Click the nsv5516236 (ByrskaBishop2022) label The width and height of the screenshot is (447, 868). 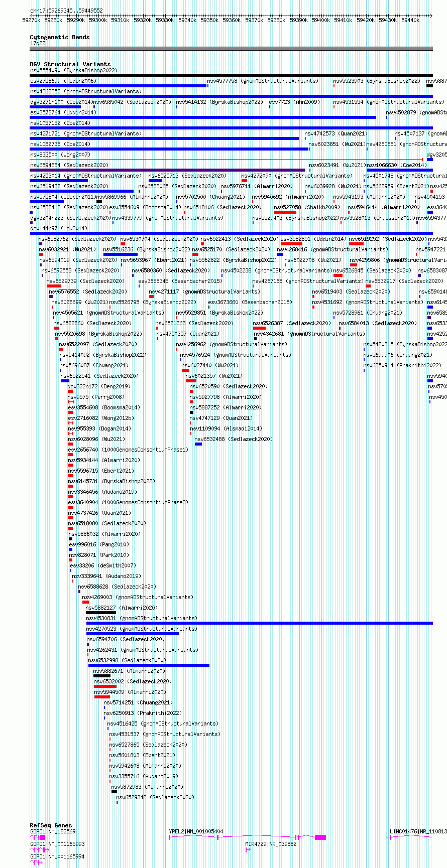tap(147, 249)
